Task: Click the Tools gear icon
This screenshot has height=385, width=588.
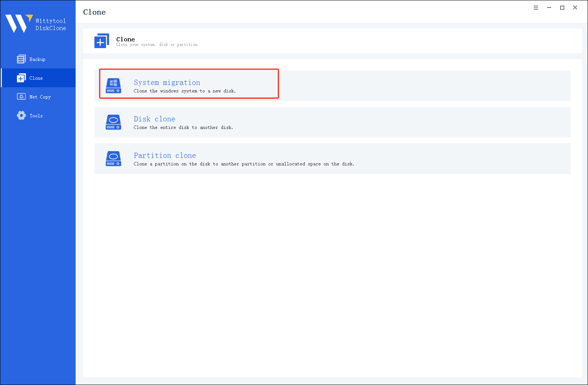Action: [x=21, y=115]
